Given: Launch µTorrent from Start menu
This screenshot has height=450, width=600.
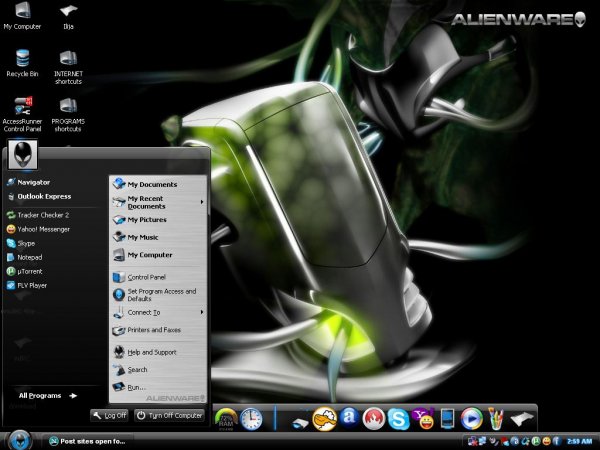Looking at the screenshot, I should [x=24, y=271].
